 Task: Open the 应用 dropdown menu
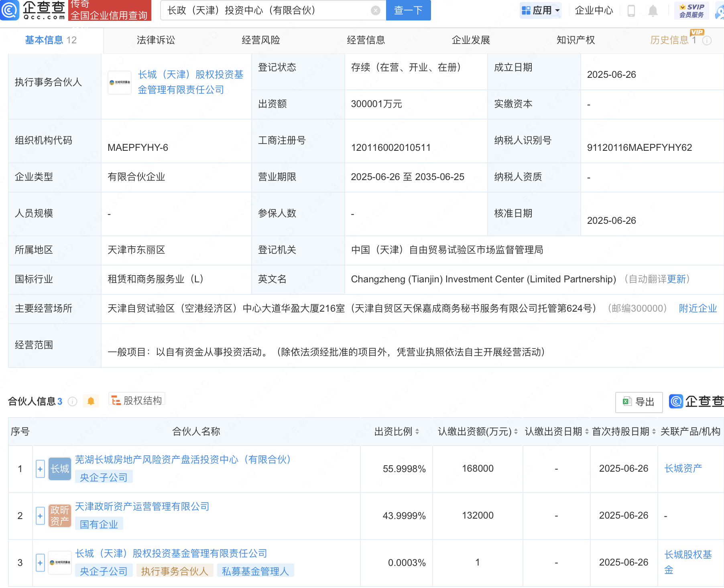coord(540,10)
